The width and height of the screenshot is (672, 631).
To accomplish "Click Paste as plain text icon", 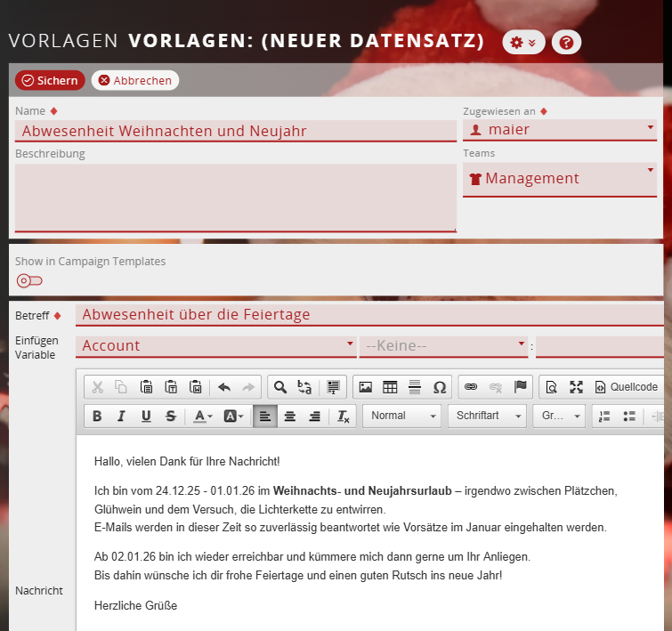I will click(171, 387).
